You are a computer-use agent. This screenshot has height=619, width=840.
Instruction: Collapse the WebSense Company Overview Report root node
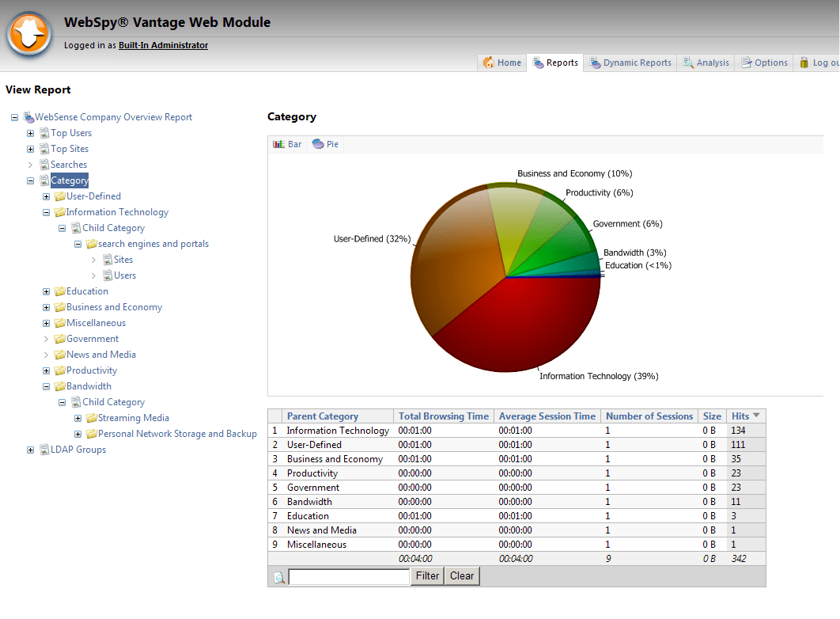(x=15, y=117)
